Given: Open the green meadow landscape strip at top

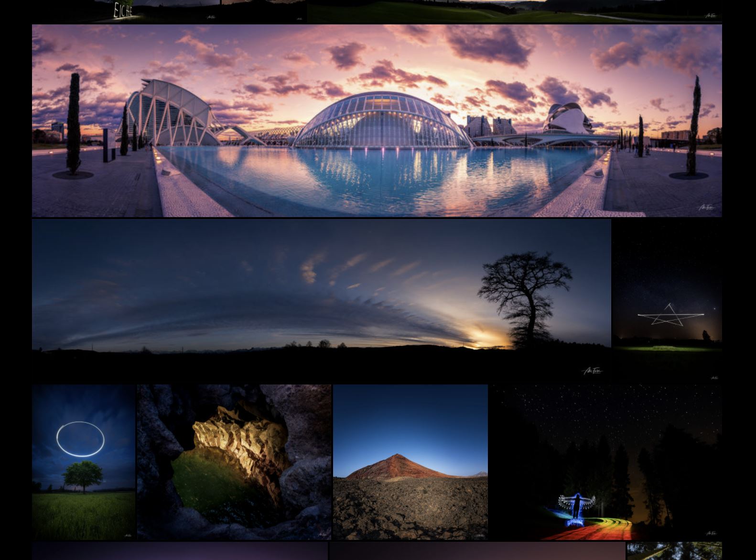Looking at the screenshot, I should (x=515, y=11).
